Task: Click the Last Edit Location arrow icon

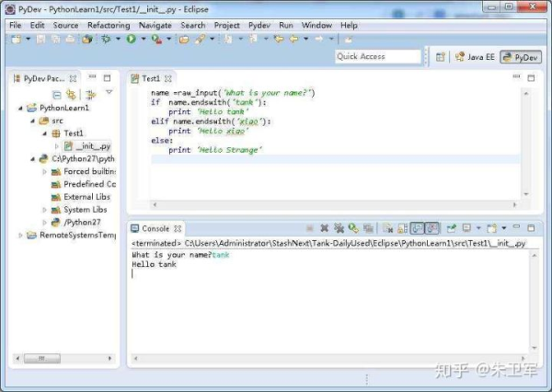Action: (x=279, y=39)
